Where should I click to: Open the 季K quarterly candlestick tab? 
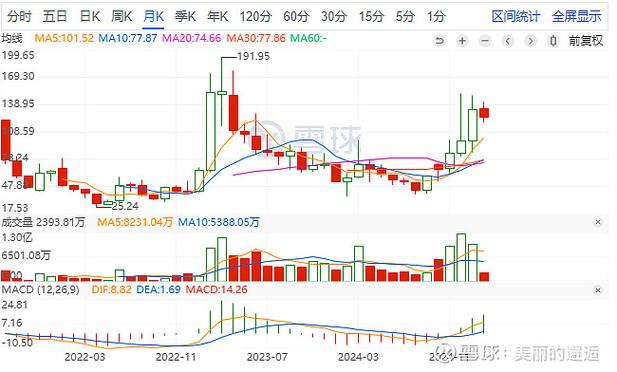point(185,16)
